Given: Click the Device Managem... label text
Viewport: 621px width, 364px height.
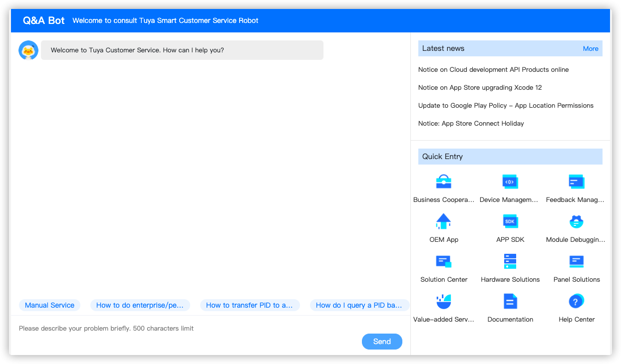Looking at the screenshot, I should click(510, 199).
